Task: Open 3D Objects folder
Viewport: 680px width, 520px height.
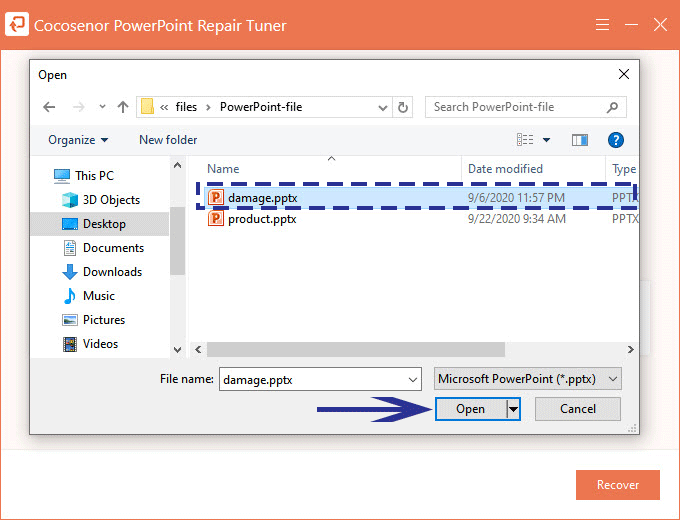Action: point(111,199)
